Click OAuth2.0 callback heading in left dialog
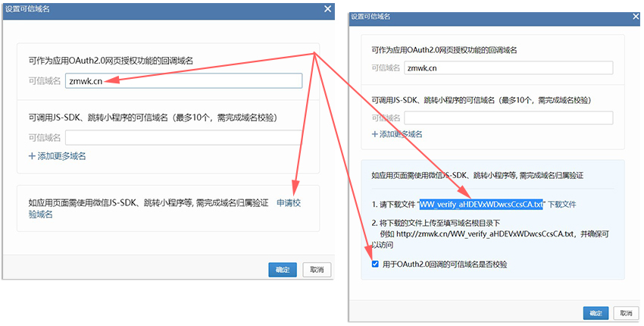The width and height of the screenshot is (644, 326). pyautogui.click(x=111, y=61)
